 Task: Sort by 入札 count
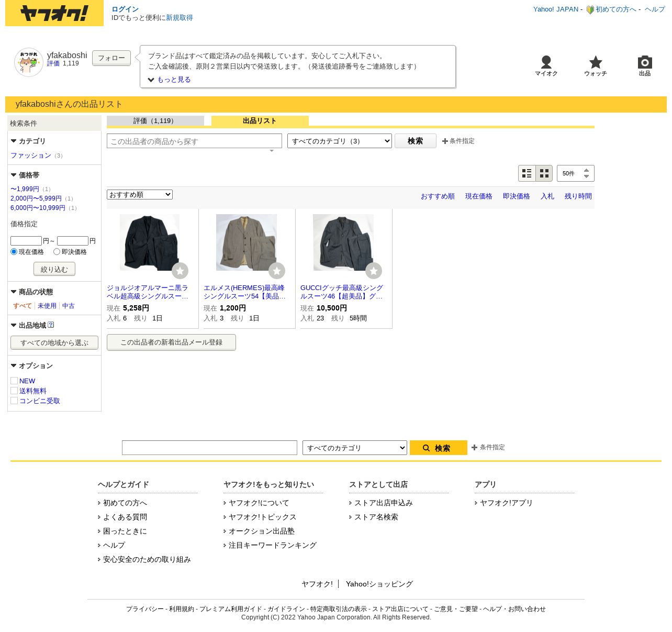[547, 196]
